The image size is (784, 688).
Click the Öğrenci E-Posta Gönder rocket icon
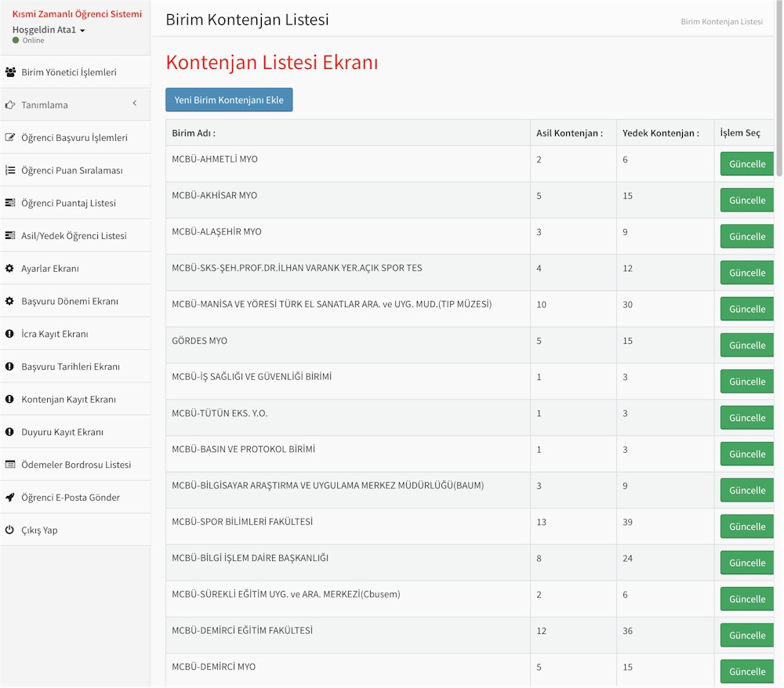pos(10,497)
